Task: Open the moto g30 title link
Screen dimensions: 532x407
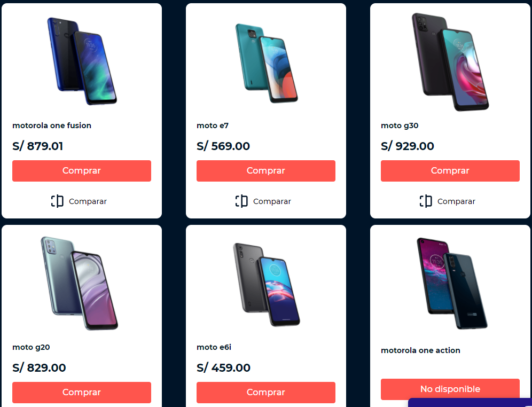Action: (x=400, y=126)
